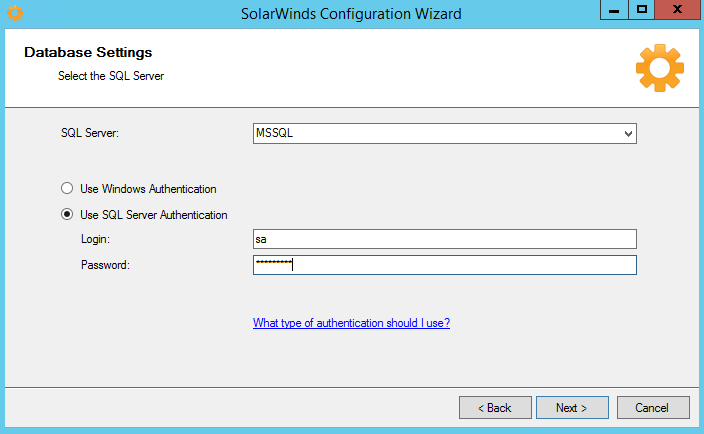Go back with the < Back button
This screenshot has height=434, width=704.
pos(495,408)
